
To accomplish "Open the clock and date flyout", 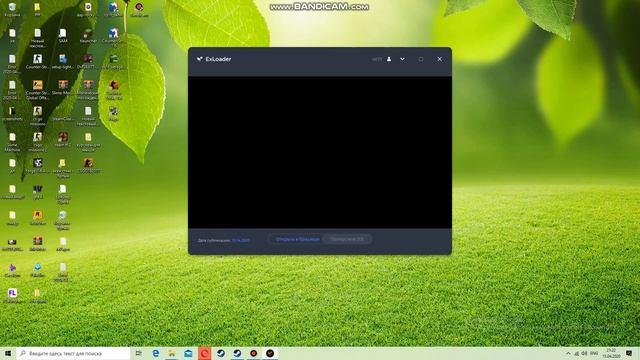I will pos(611,353).
